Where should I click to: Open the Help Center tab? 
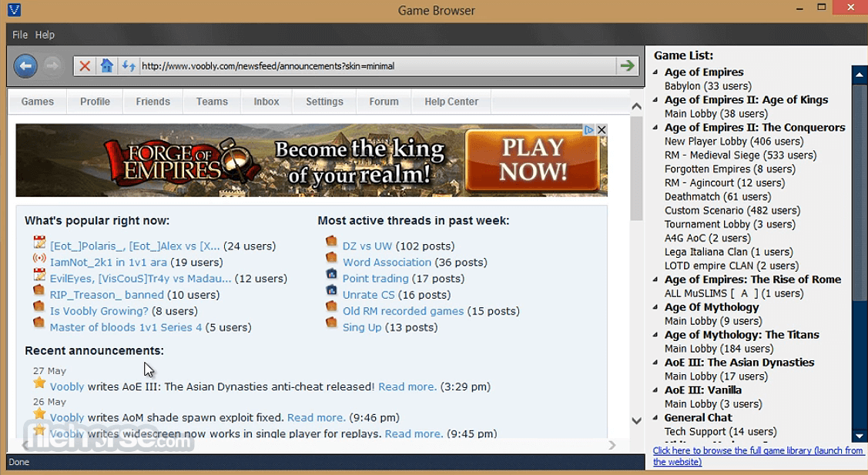[451, 102]
